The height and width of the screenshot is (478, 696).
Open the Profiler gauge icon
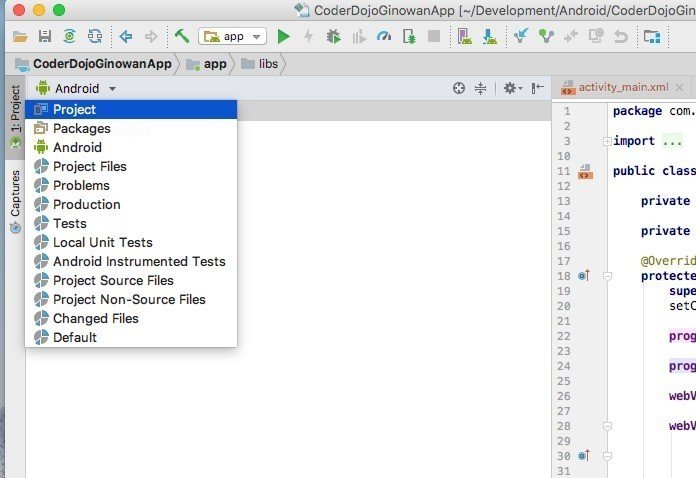click(x=384, y=36)
